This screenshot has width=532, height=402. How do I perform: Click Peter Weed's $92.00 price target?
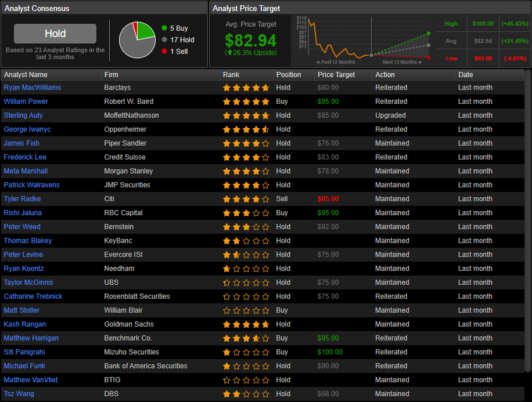pos(328,226)
